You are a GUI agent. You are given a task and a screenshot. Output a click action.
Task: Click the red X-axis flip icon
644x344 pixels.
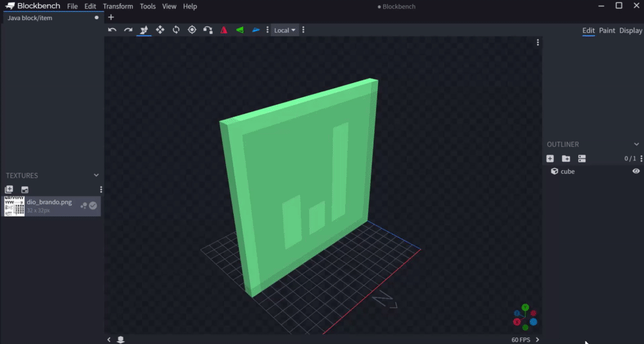(224, 30)
